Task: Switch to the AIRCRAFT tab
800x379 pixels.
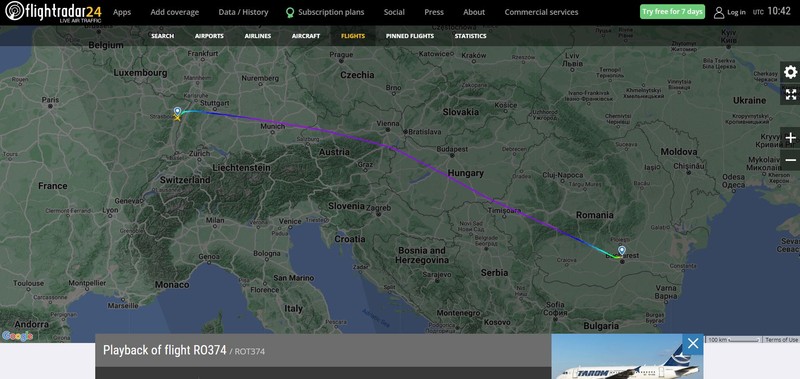Action: (x=306, y=36)
